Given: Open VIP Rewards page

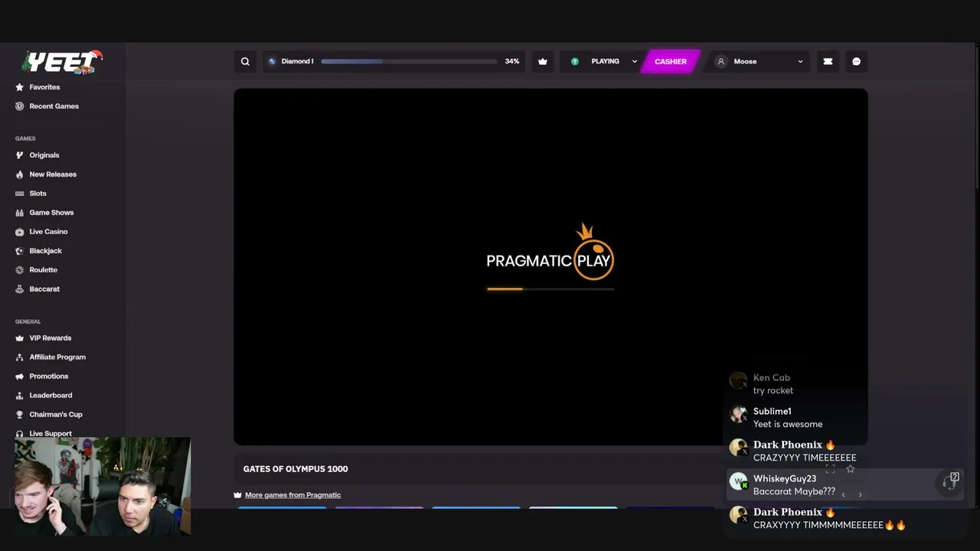Looking at the screenshot, I should click(x=44, y=338).
